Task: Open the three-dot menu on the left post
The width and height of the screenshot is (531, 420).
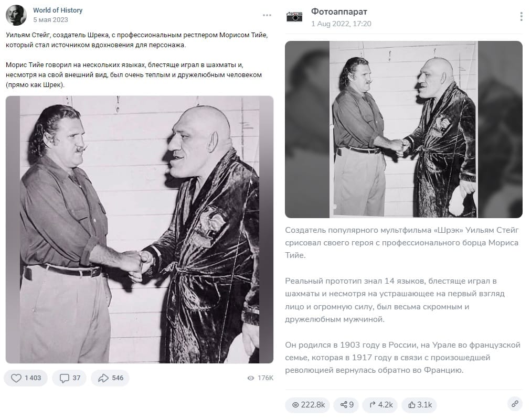Action: (267, 15)
